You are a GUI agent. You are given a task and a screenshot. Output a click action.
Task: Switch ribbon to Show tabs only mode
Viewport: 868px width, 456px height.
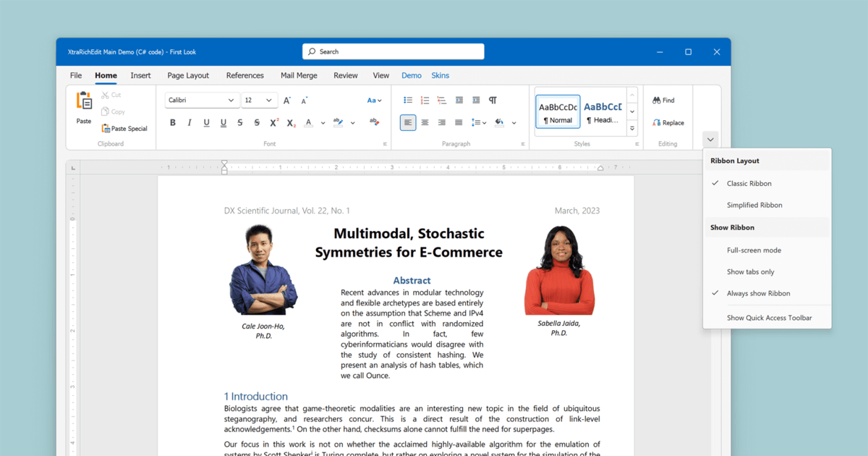(x=749, y=271)
